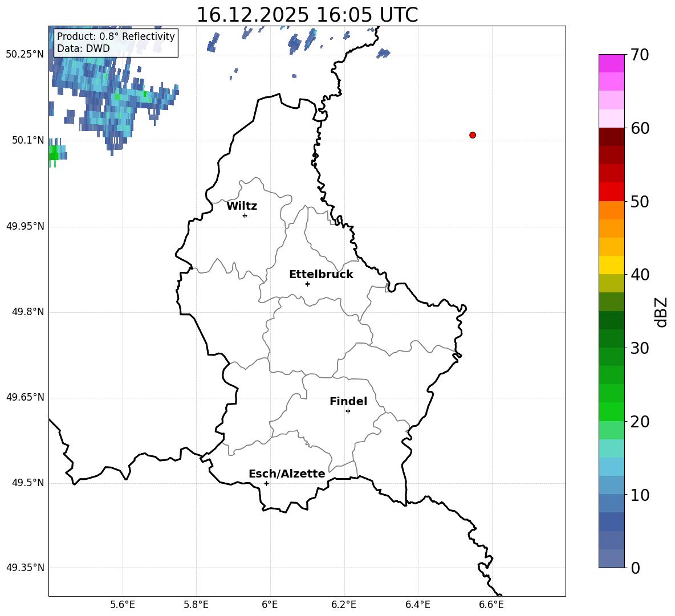Click the Esch/Alzette station label
Image resolution: width=675 pixels, height=616 pixels.
[x=287, y=474]
